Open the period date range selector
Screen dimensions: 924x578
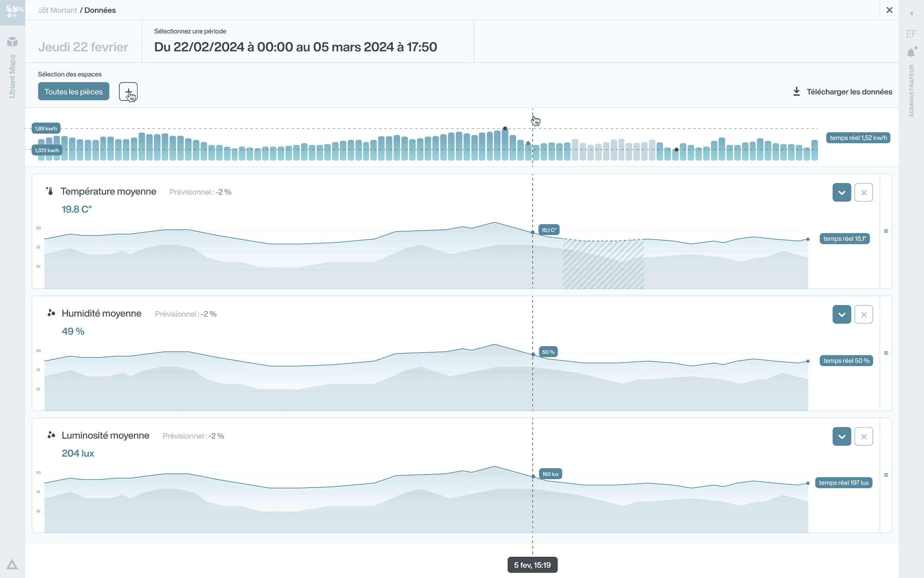(295, 47)
